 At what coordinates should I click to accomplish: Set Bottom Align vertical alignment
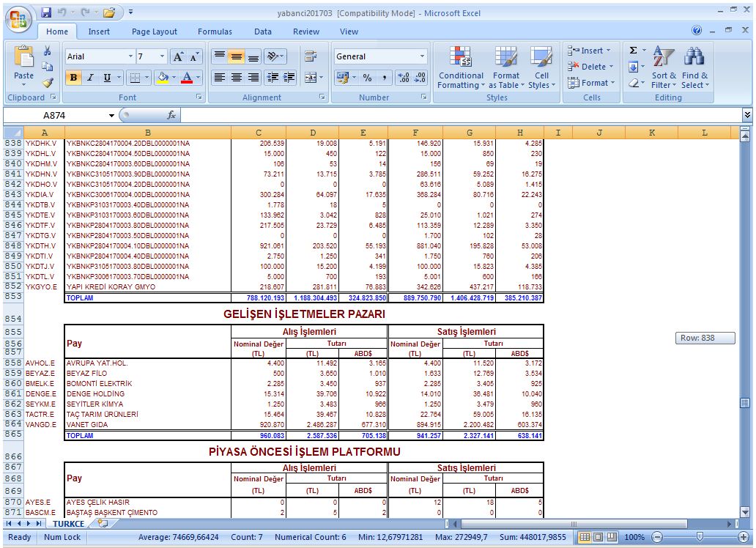point(253,56)
